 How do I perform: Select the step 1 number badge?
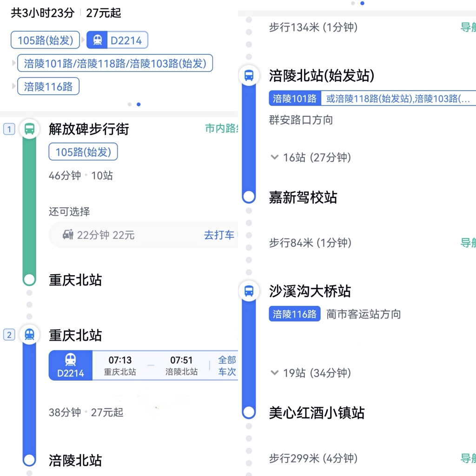pyautogui.click(x=9, y=129)
